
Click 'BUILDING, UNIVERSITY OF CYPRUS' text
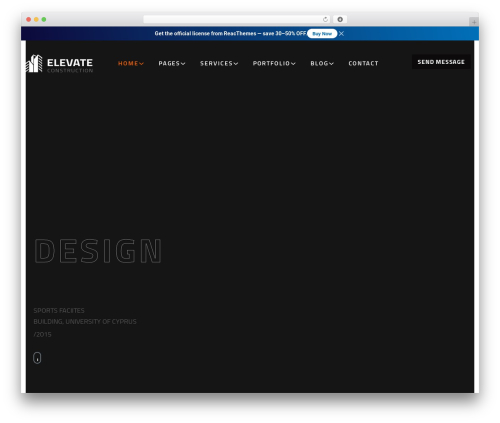[x=85, y=322]
